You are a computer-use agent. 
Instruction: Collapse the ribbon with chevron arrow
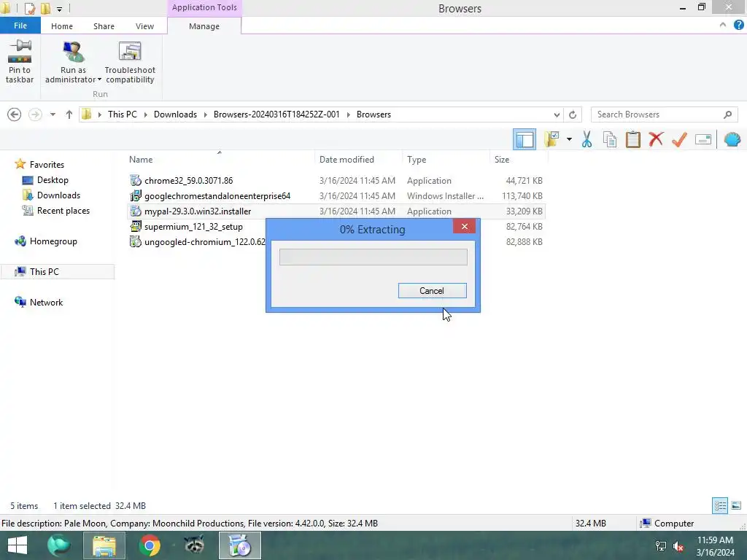723,25
